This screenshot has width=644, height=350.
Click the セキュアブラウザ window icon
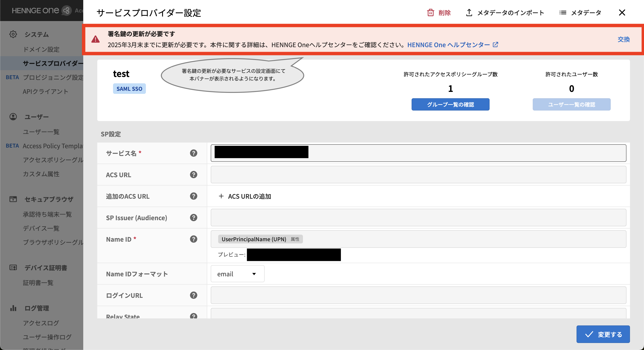tap(13, 199)
